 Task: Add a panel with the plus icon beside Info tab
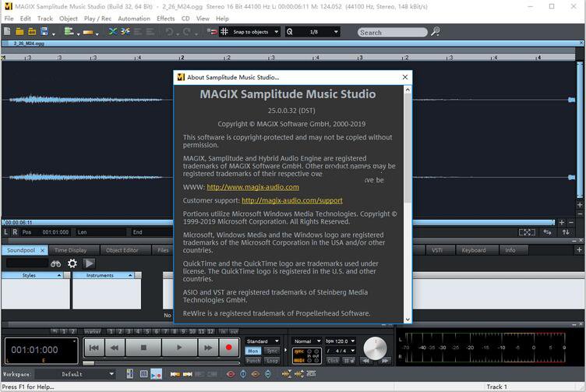(x=579, y=250)
